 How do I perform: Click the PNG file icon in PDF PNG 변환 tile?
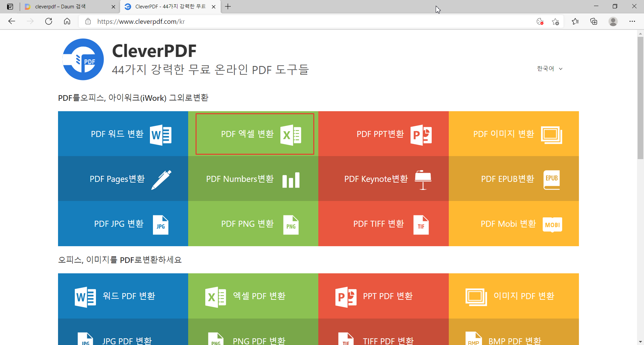pos(291,225)
